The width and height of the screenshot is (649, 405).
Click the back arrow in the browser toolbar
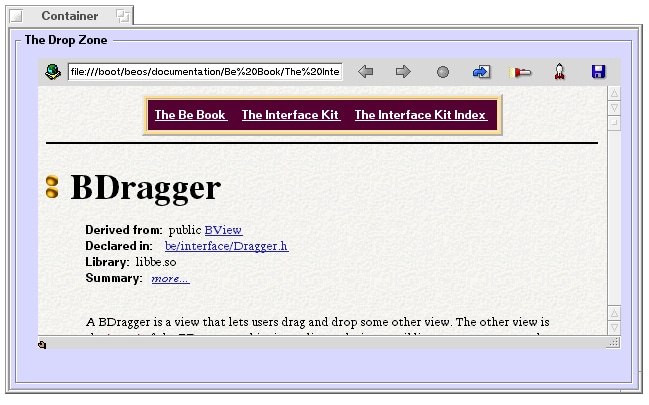365,72
